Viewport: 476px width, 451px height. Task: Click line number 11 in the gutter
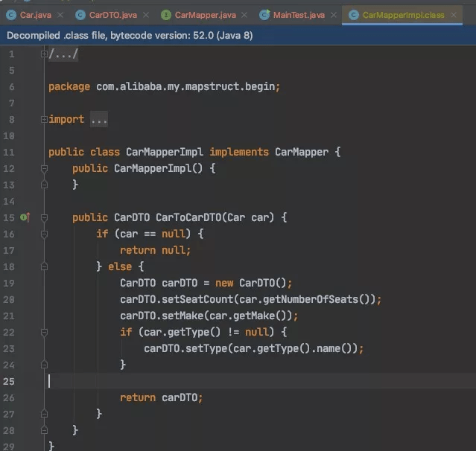(8, 153)
